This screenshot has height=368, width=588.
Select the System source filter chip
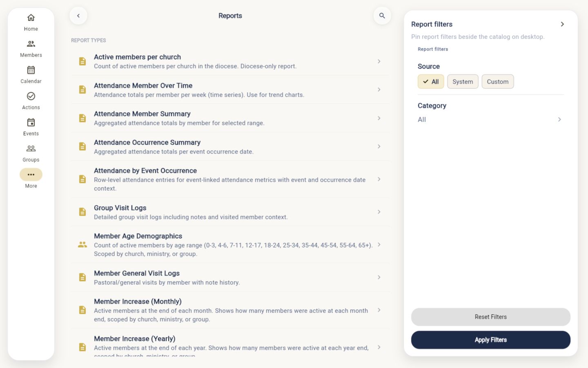[x=463, y=82]
